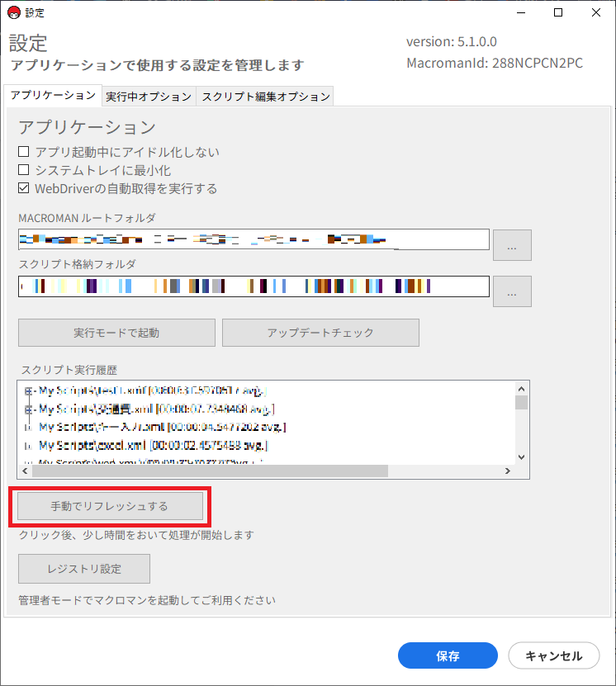
Task: Expand the excel.xml history entry
Action: pos(28,446)
